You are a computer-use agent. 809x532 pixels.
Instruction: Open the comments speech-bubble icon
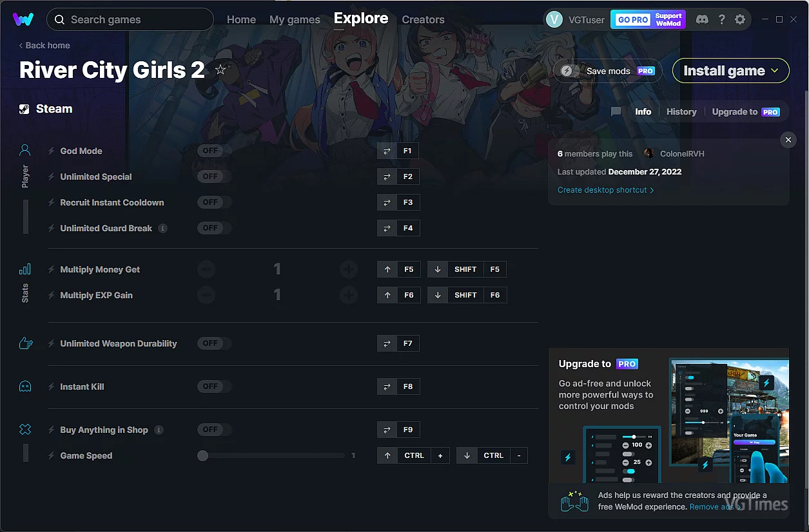[616, 111]
